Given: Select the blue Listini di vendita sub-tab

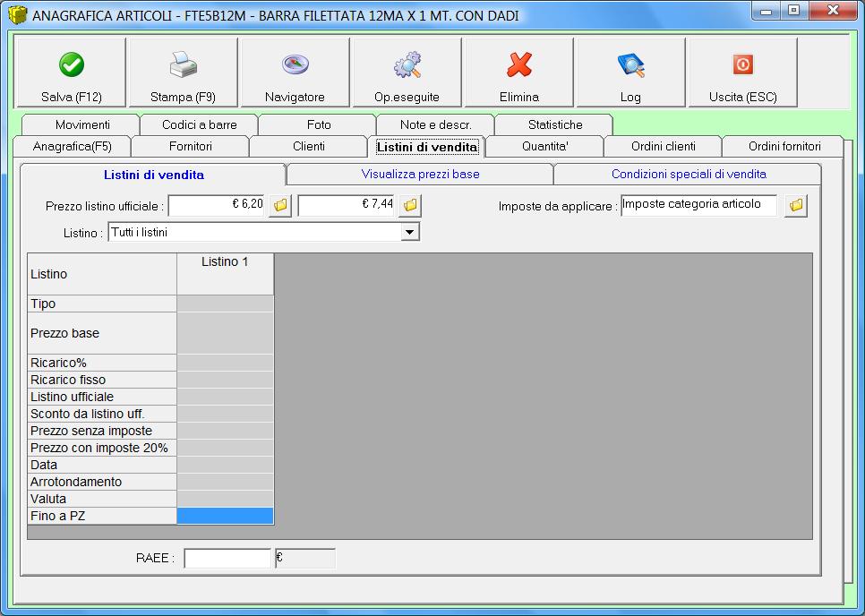Looking at the screenshot, I should pos(153,175).
